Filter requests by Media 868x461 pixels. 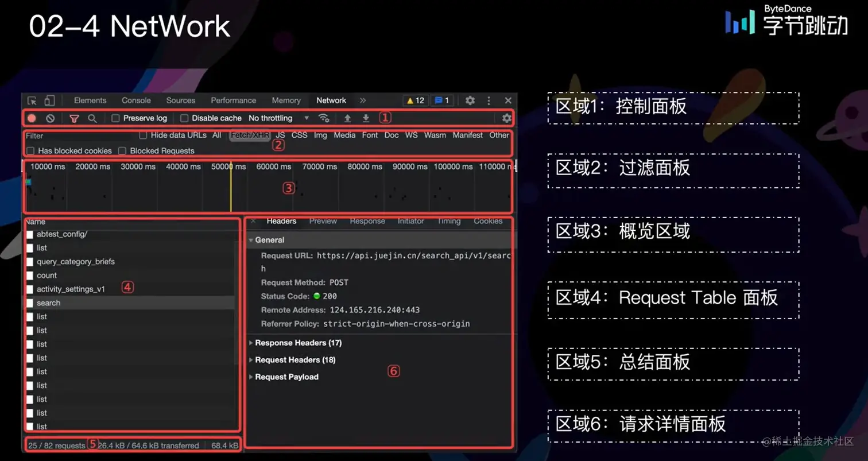pyautogui.click(x=344, y=135)
